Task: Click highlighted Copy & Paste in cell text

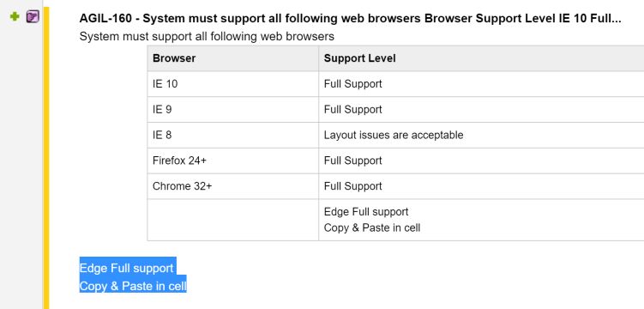Action: pyautogui.click(x=133, y=286)
